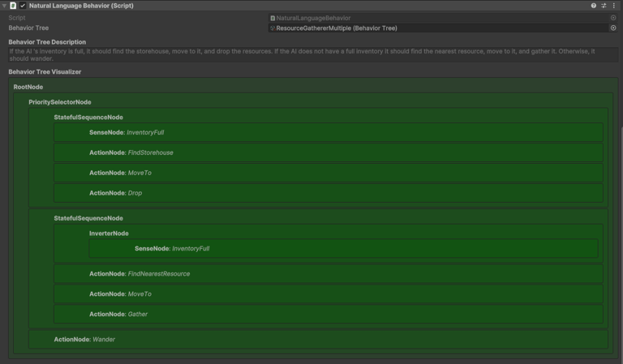Screen dimensions: 623x364
Task: Select ActionNode: FindStorehouse row
Action: click(329, 152)
